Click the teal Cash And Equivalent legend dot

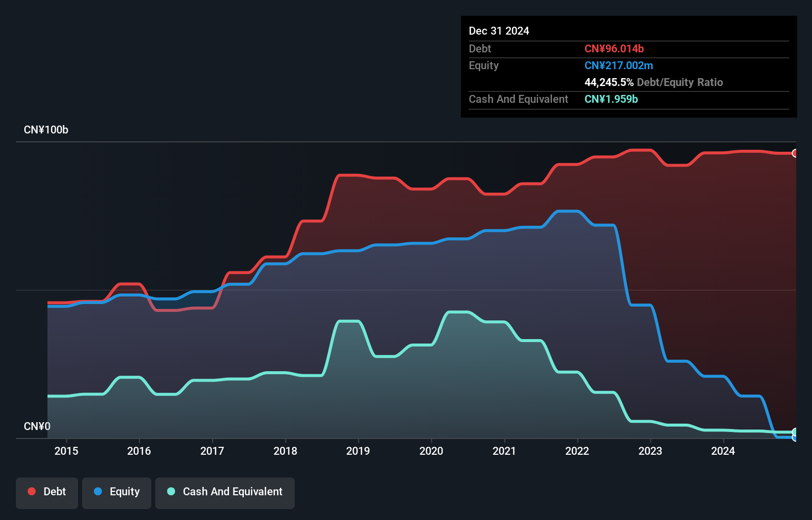(171, 491)
